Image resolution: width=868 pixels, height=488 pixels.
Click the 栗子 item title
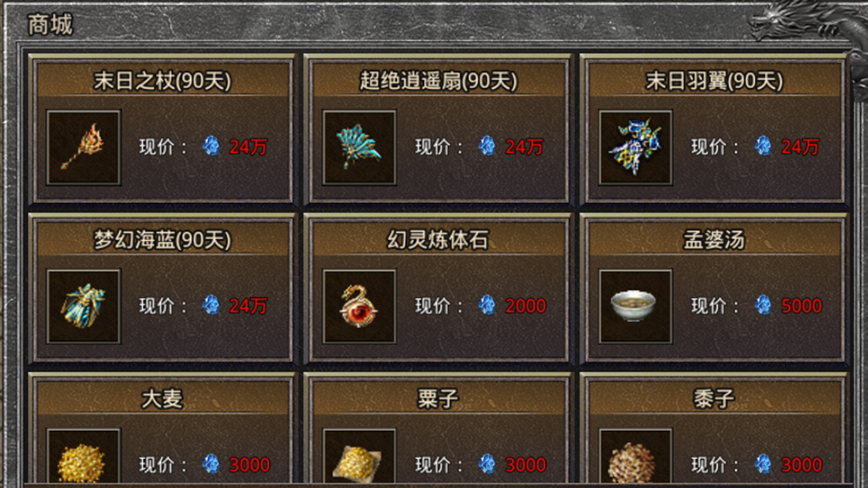[x=438, y=399]
